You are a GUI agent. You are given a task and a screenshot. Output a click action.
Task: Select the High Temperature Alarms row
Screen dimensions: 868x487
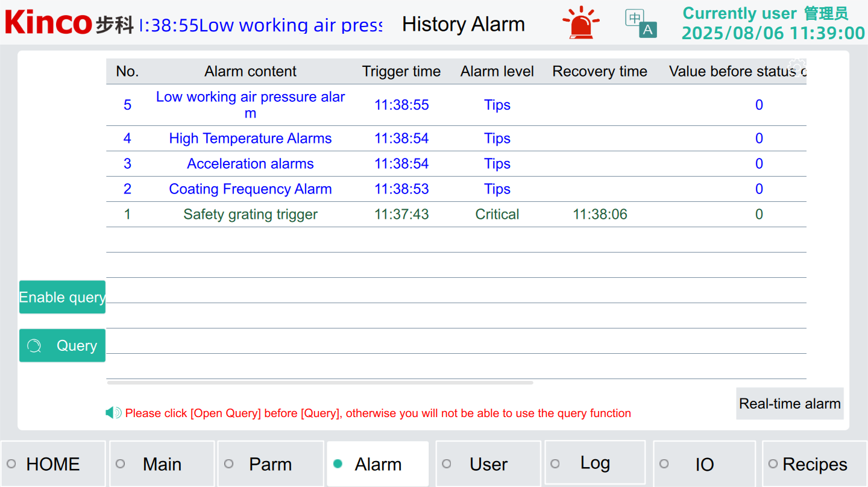click(x=250, y=139)
